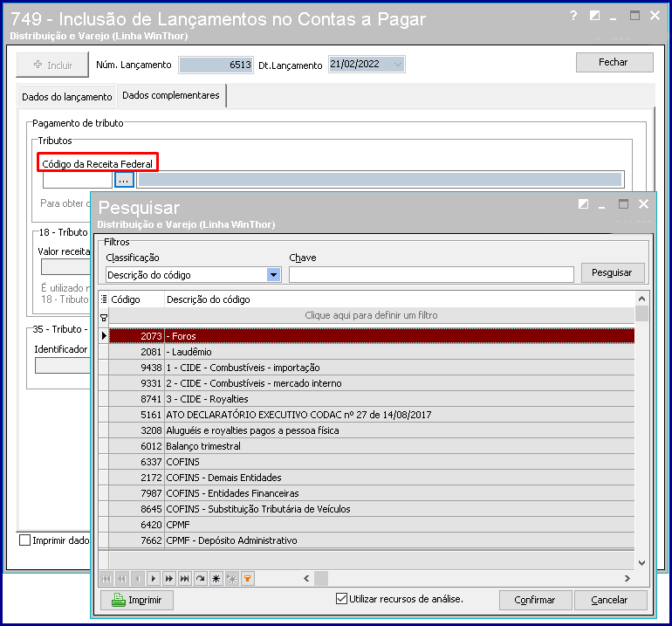The height and width of the screenshot is (626, 672).
Task: Click the orange filter funnel icon
Action: (247, 578)
